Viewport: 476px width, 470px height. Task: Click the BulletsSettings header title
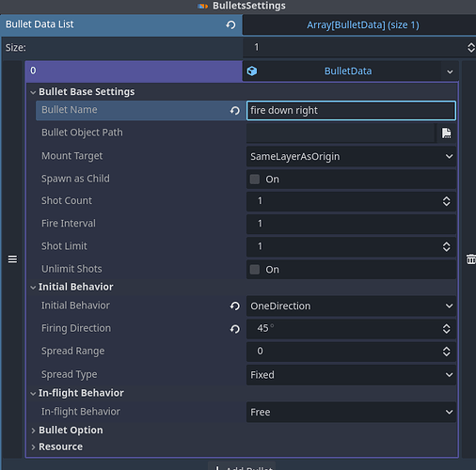pos(249,6)
